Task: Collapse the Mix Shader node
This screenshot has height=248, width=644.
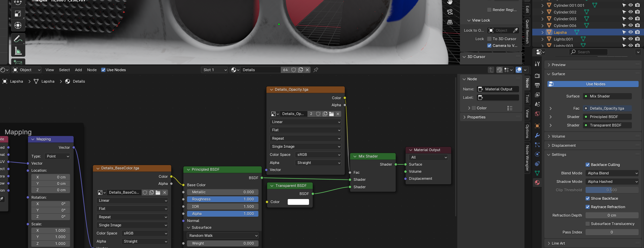Action: click(355, 157)
